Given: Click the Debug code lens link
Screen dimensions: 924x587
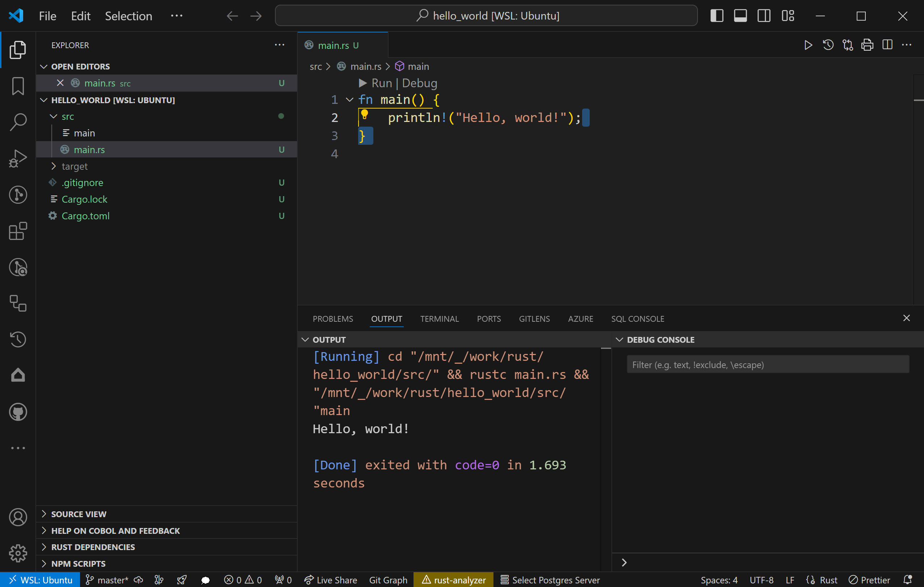Looking at the screenshot, I should [x=419, y=83].
